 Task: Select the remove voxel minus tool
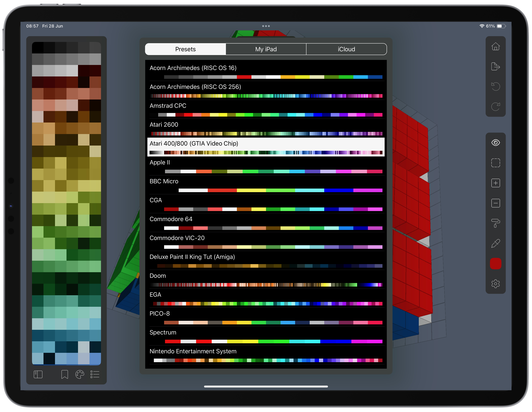pyautogui.click(x=496, y=203)
